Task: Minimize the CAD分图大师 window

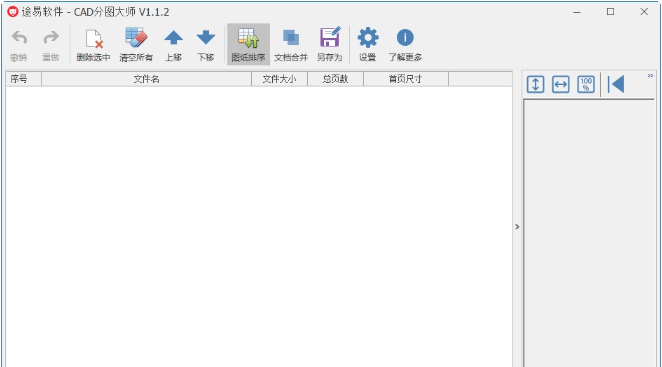Action: 577,12
